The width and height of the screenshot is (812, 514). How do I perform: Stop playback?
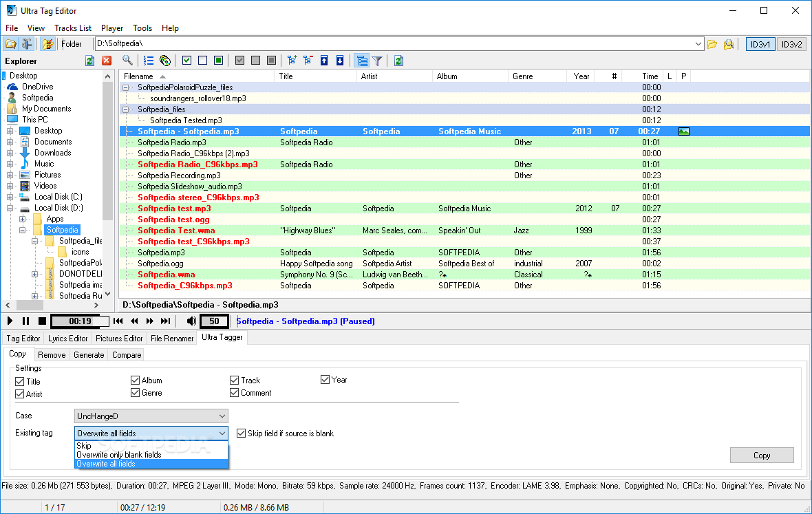[x=43, y=321]
